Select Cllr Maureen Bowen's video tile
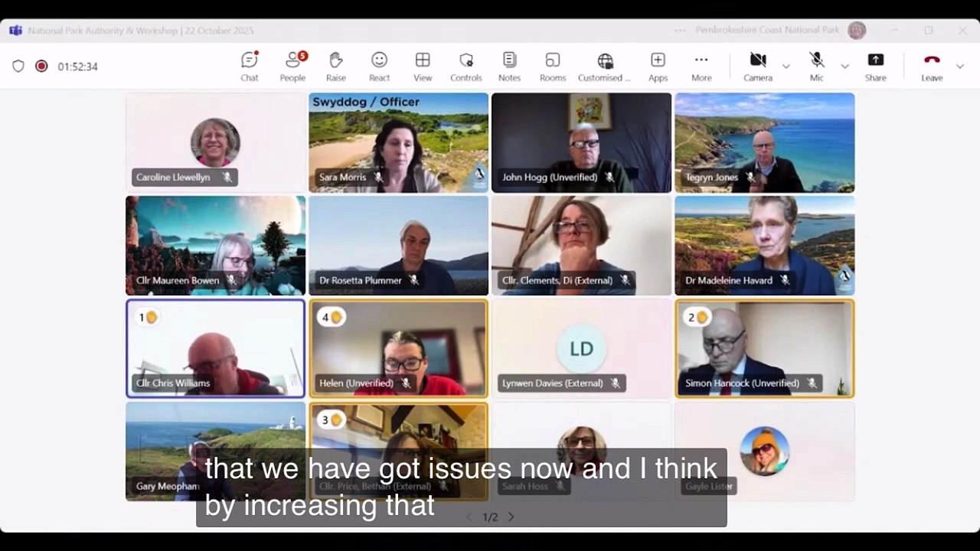The height and width of the screenshot is (551, 980). point(215,246)
